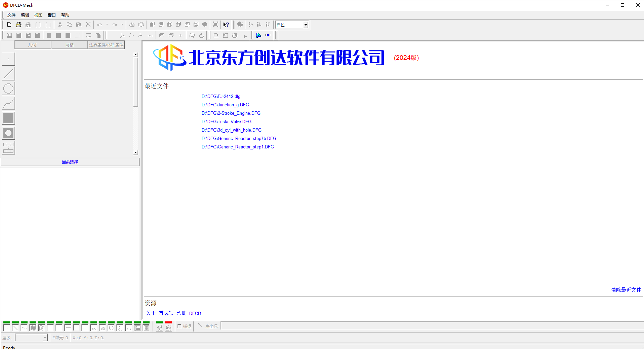644x349 pixels.
Task: Open the 层级 level dropdown
Action: [x=45, y=338]
